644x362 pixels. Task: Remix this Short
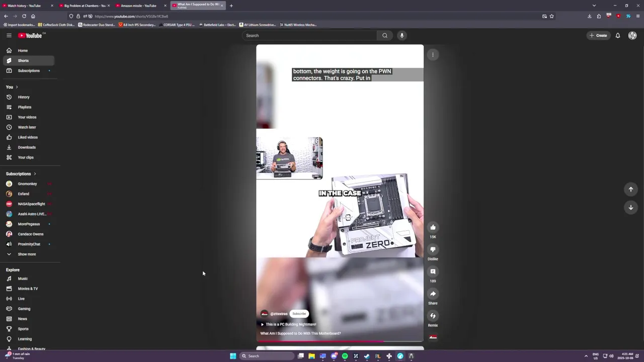(433, 316)
